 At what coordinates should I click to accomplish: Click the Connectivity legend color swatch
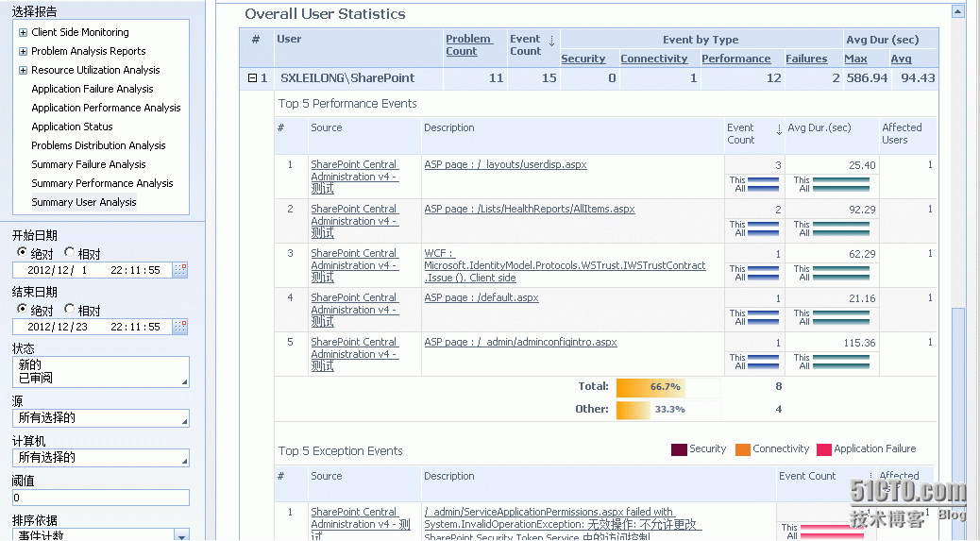click(x=742, y=449)
